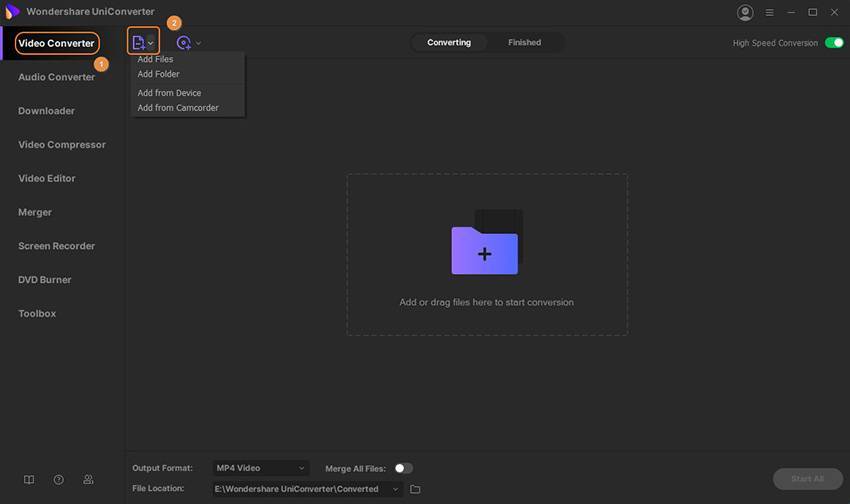Open Screen Recorder in the sidebar

pos(57,246)
